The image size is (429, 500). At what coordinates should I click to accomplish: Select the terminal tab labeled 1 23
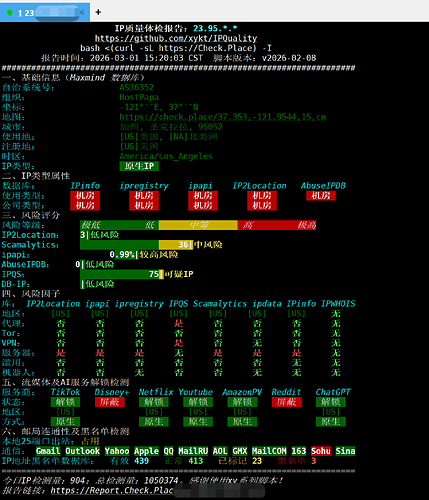(45, 12)
